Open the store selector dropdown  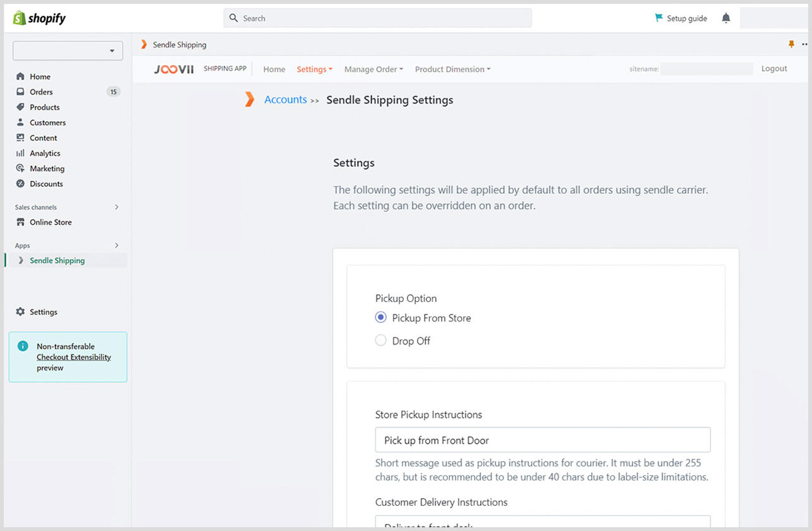(68, 51)
